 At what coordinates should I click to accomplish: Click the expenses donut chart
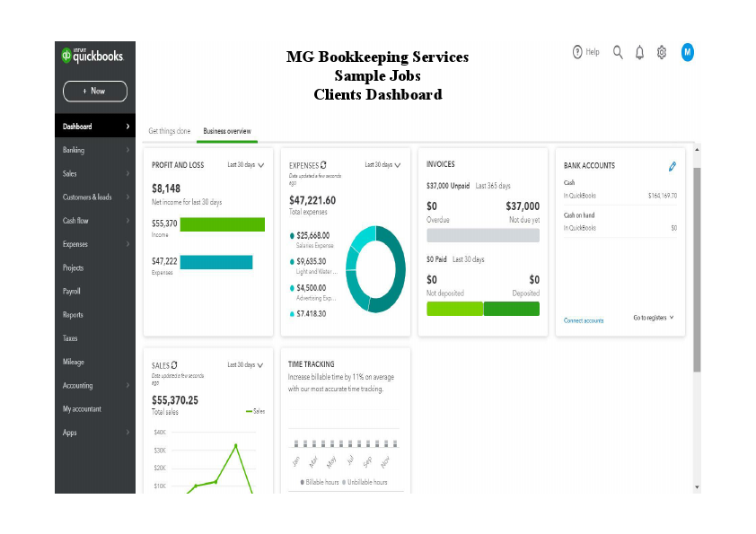tap(375, 269)
